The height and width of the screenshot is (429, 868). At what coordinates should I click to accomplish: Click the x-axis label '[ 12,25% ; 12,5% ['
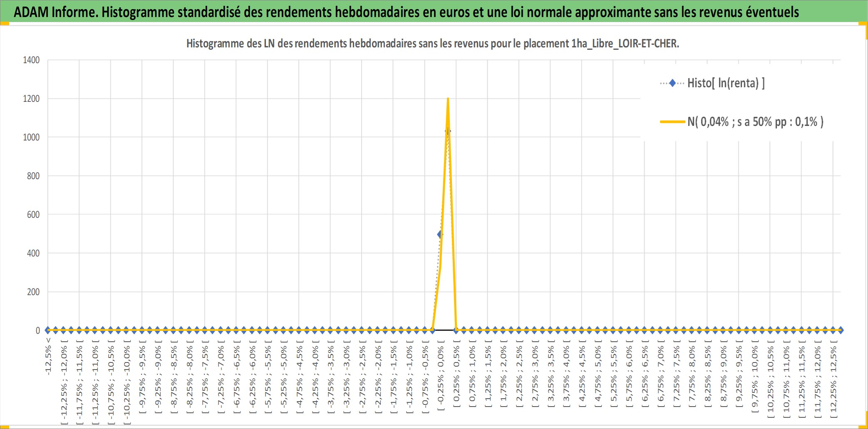pos(833,379)
